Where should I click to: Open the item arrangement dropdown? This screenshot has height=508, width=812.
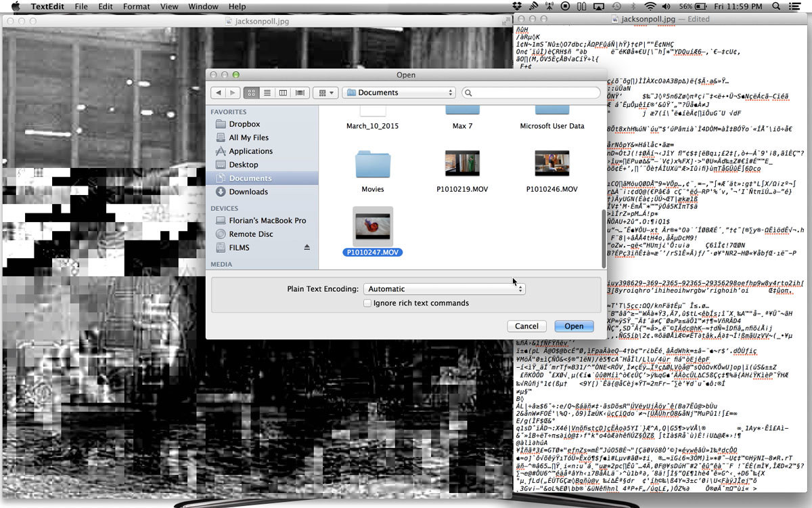tap(326, 92)
